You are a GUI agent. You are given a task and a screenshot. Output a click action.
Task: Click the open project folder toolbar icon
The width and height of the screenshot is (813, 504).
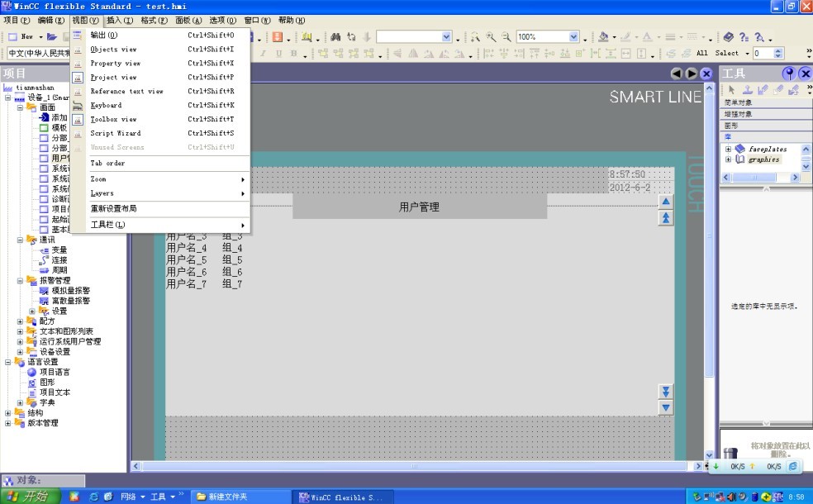(51, 37)
